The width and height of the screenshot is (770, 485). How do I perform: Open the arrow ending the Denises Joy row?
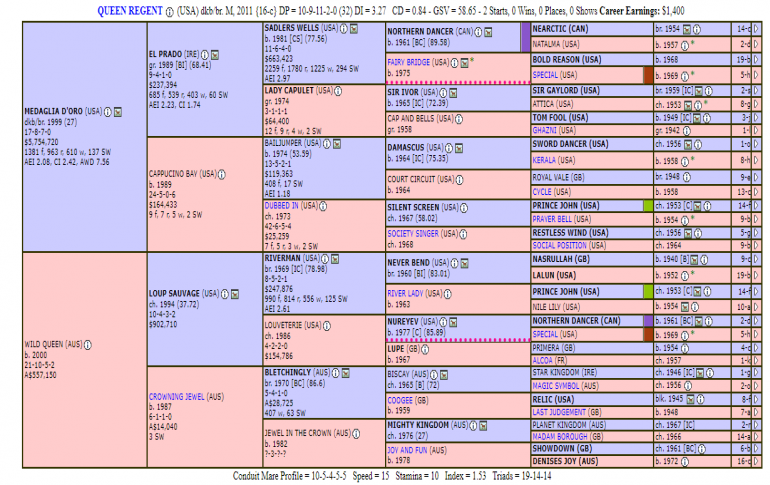pos(756,461)
